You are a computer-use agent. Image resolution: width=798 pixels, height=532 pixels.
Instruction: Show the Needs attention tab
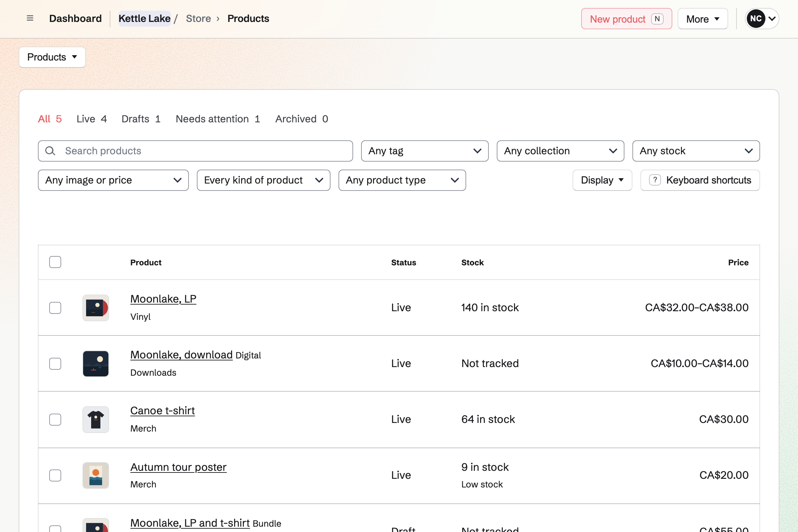pos(218,119)
